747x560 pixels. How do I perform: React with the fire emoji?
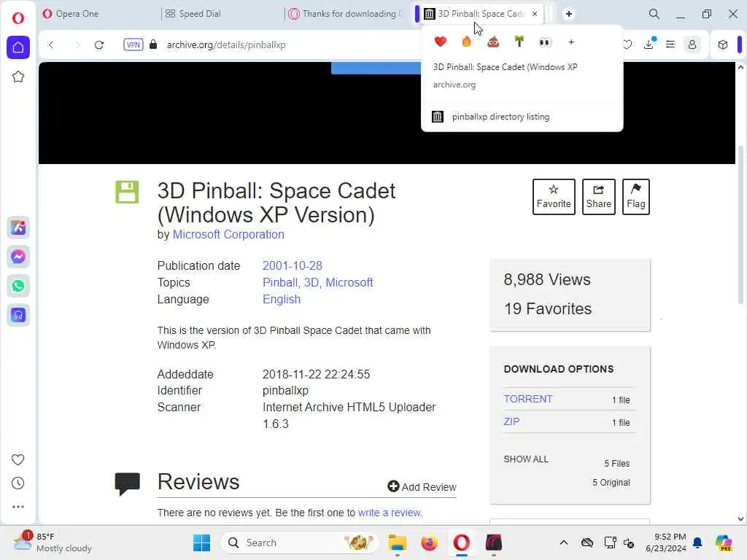click(466, 42)
